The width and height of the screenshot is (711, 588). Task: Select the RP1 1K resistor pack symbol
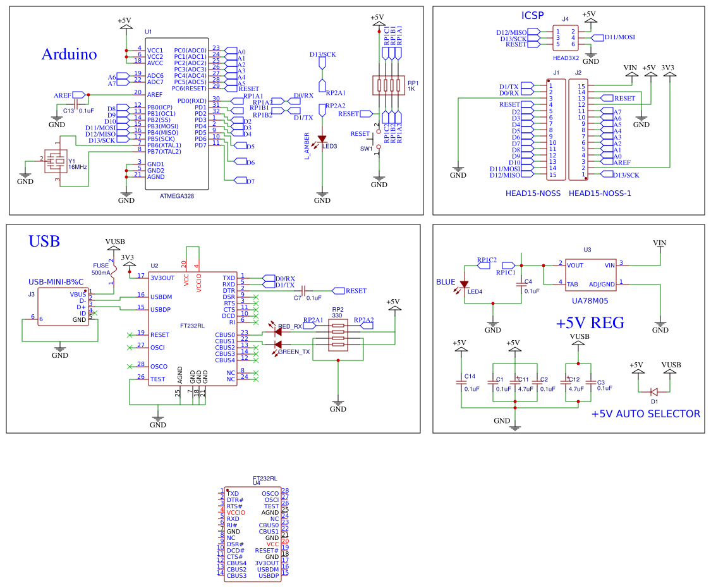click(x=389, y=85)
